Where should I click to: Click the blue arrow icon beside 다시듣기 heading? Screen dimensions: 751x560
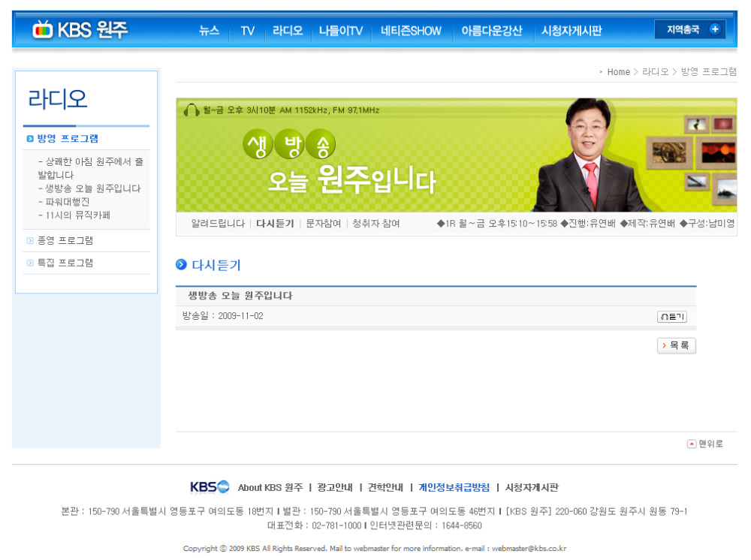[x=180, y=264]
